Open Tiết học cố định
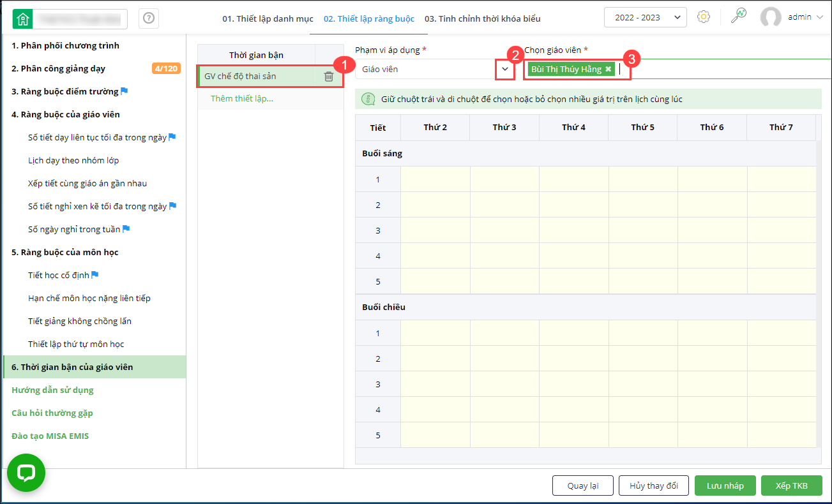This screenshot has height=504, width=832. tap(59, 276)
